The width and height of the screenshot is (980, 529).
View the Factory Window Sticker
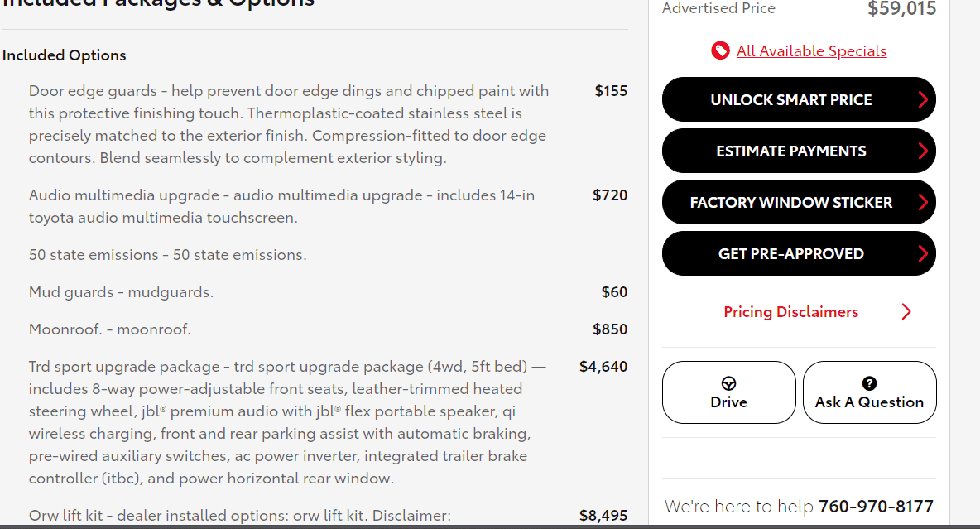[x=790, y=203]
